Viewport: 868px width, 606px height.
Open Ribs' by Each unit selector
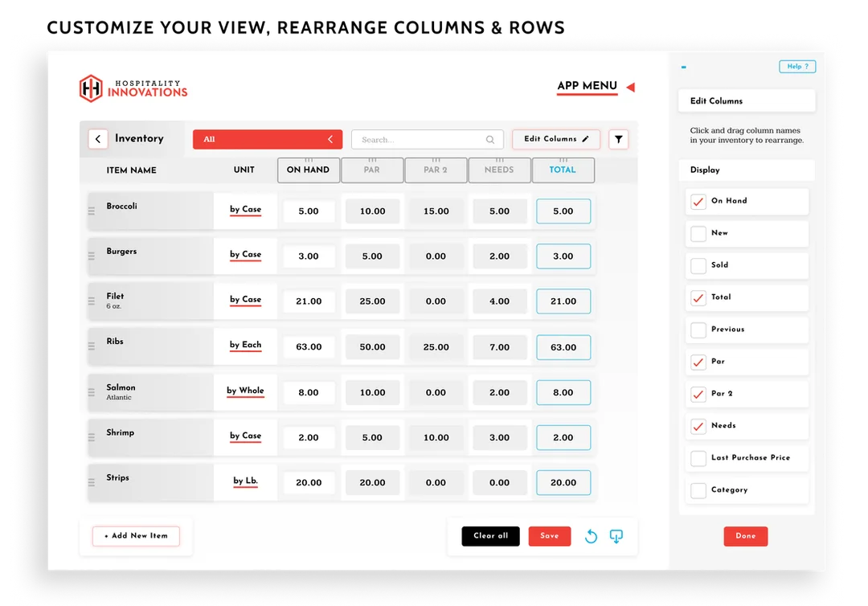(245, 346)
